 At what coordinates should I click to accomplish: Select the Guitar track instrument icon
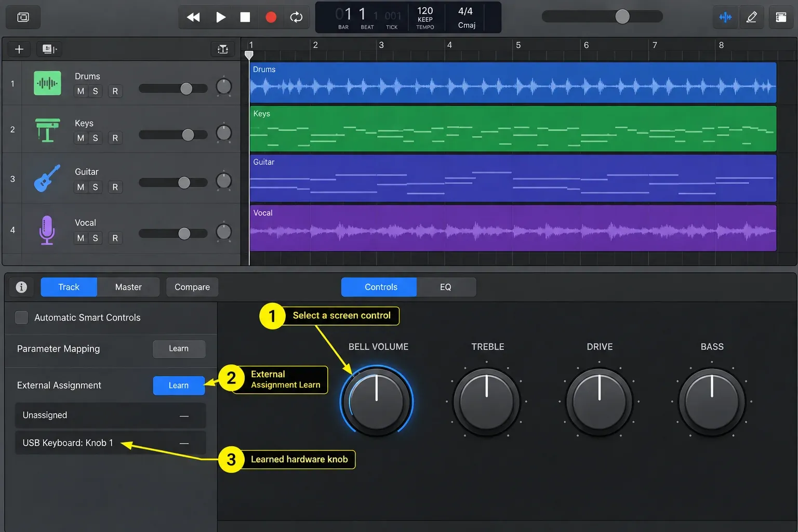coord(47,178)
